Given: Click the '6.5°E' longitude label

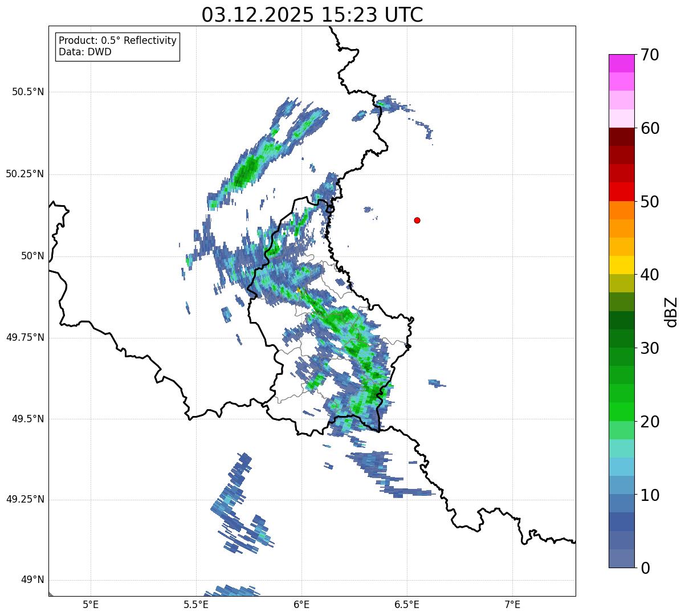Looking at the screenshot, I should pyautogui.click(x=407, y=605).
